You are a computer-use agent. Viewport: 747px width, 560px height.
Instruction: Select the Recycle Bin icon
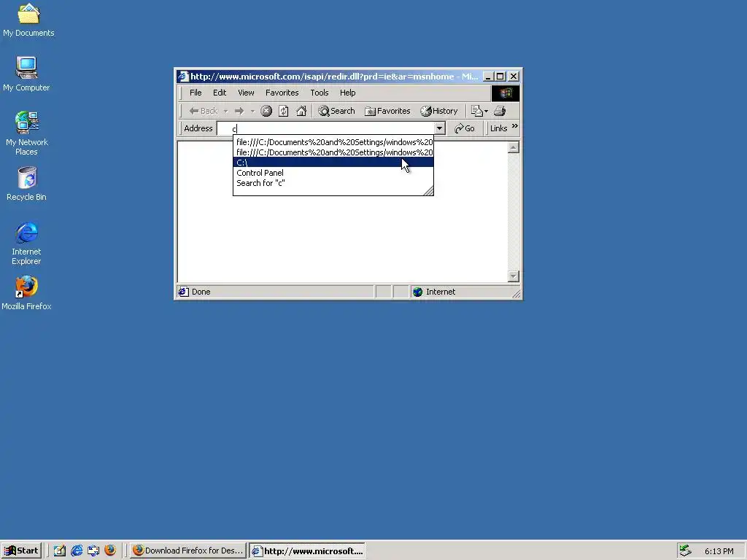click(x=27, y=183)
